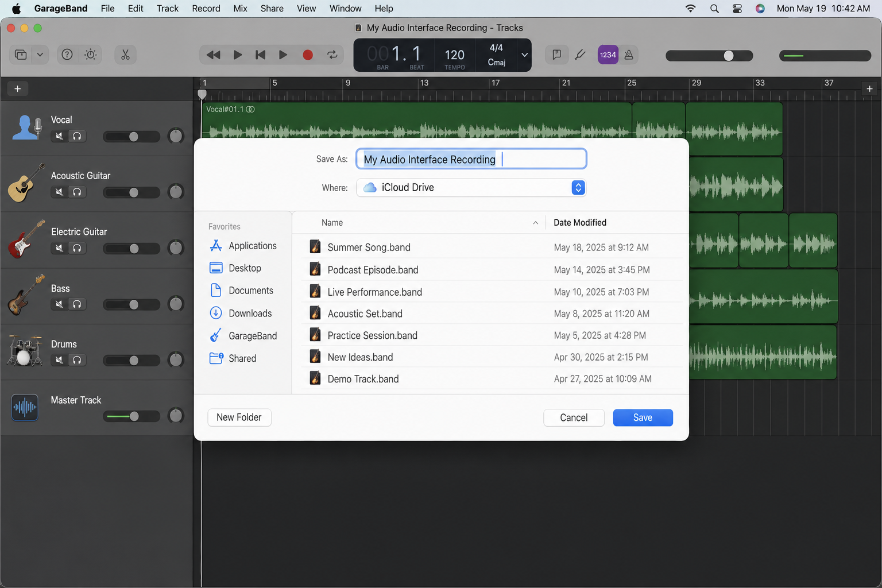Open the Library panel icon in toolbar
This screenshot has height=588, width=882.
(21, 55)
